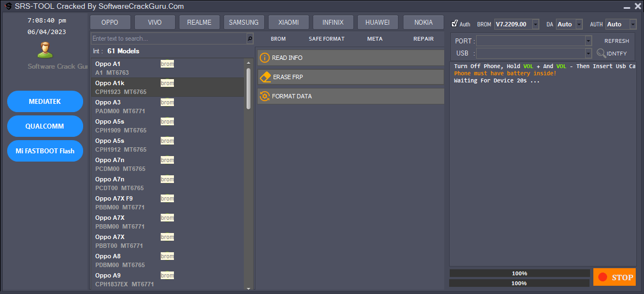Click the READ INFO button
The width and height of the screenshot is (644, 294).
coord(351,58)
